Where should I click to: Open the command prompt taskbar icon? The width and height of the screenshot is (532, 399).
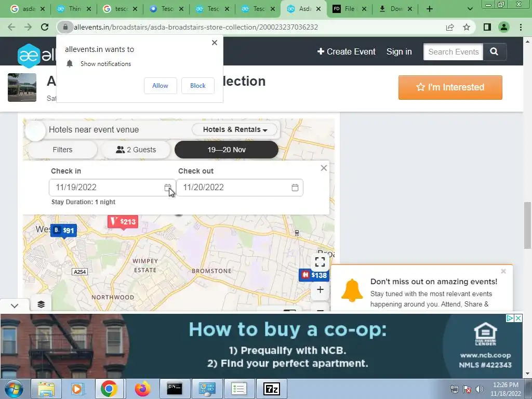coord(175,389)
